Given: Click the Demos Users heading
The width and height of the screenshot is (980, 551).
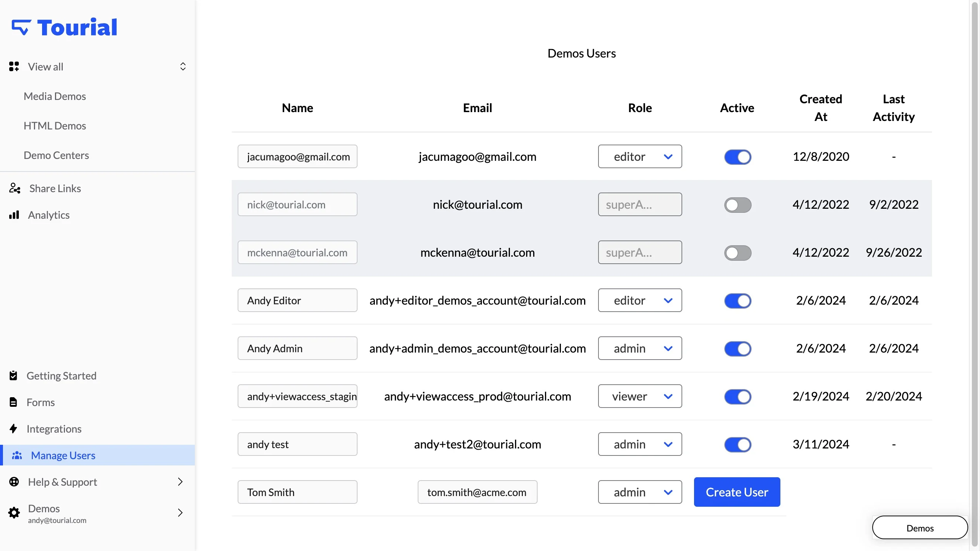Looking at the screenshot, I should (x=581, y=53).
